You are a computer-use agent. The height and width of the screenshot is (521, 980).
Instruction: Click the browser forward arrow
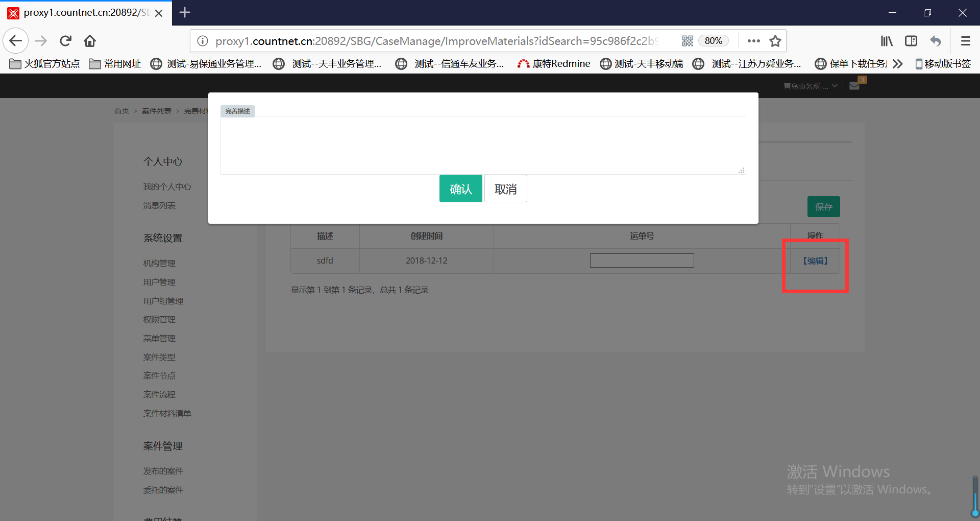pyautogui.click(x=41, y=41)
